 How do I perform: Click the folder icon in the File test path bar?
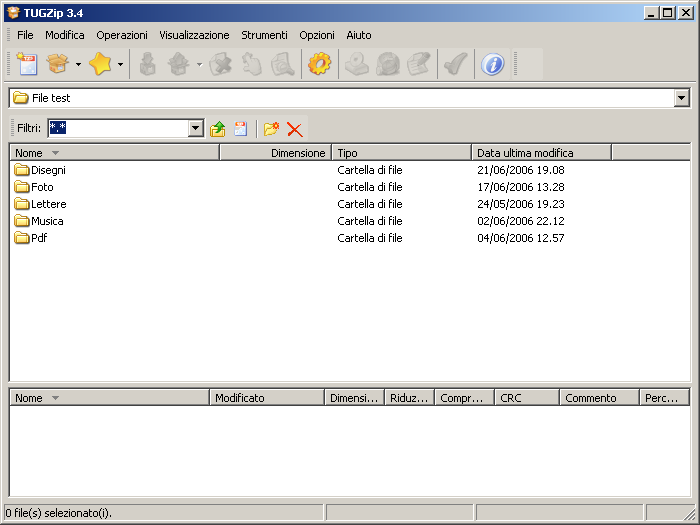tap(21, 98)
